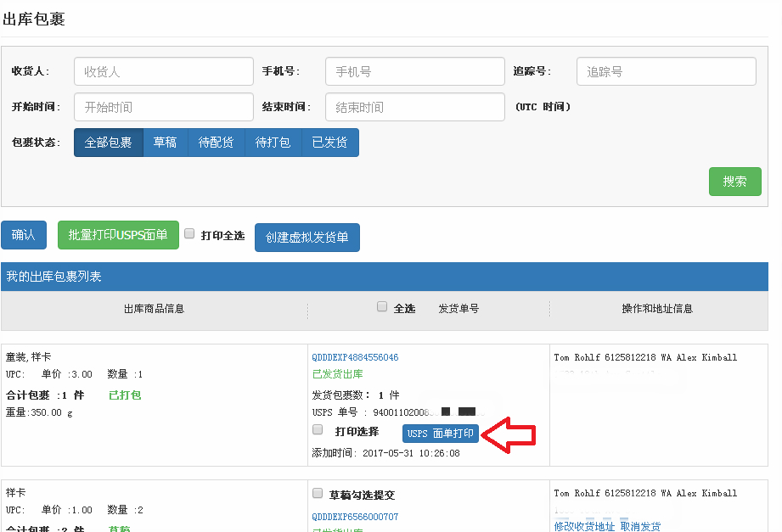Click the 收货人 input field

164,71
